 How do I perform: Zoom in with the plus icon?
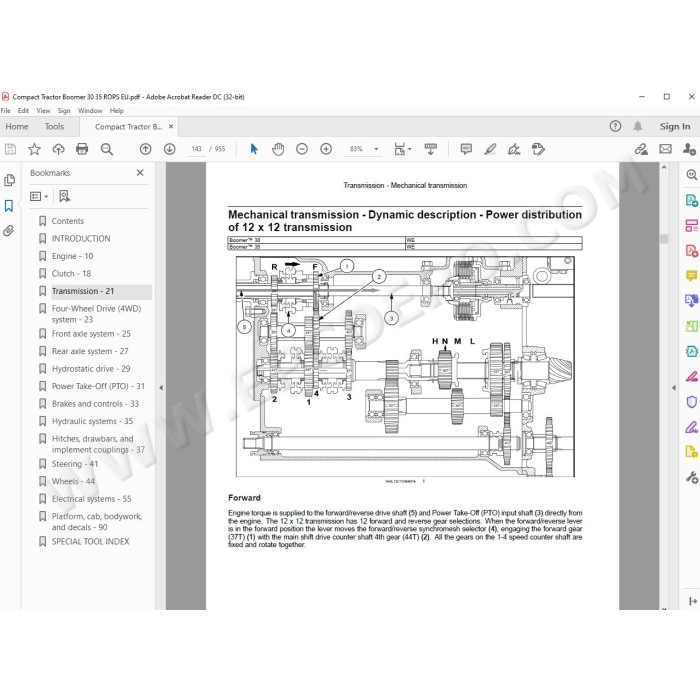[326, 149]
